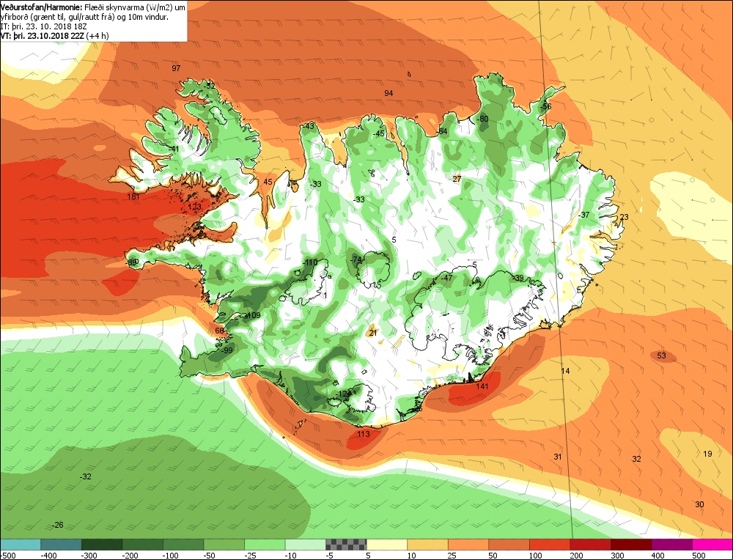Click the value 113 off the south coast
Viewport: 733px width, 560px height.
(x=364, y=434)
